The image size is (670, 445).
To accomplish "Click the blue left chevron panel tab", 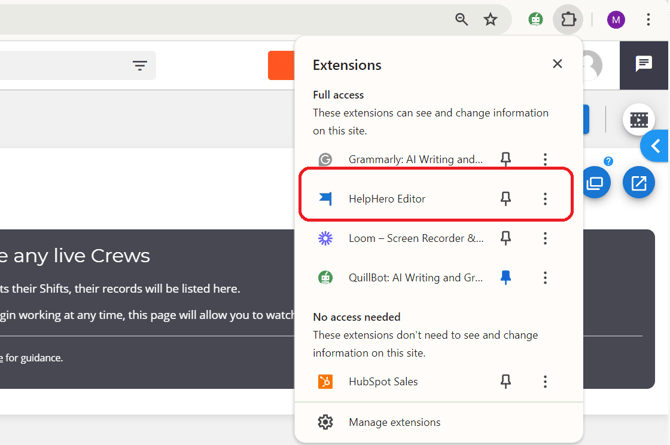I will (655, 146).
